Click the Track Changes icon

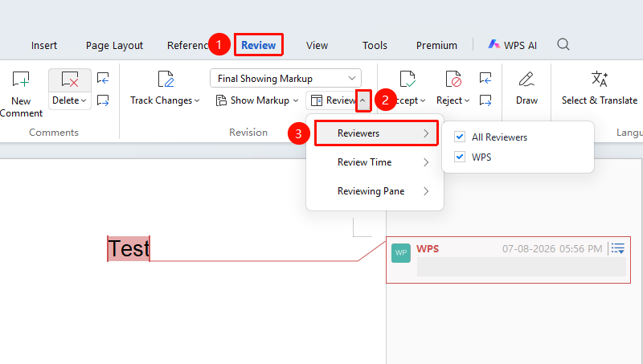pos(166,79)
